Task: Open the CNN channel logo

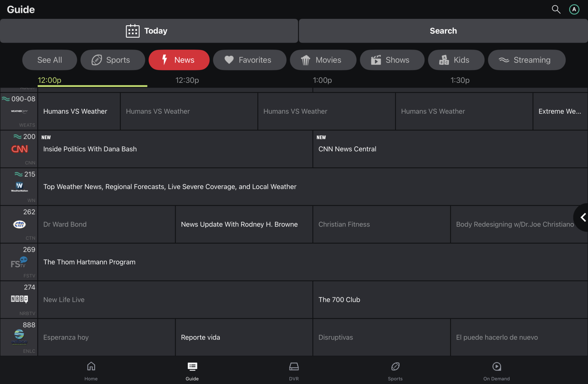Action: [x=20, y=149]
